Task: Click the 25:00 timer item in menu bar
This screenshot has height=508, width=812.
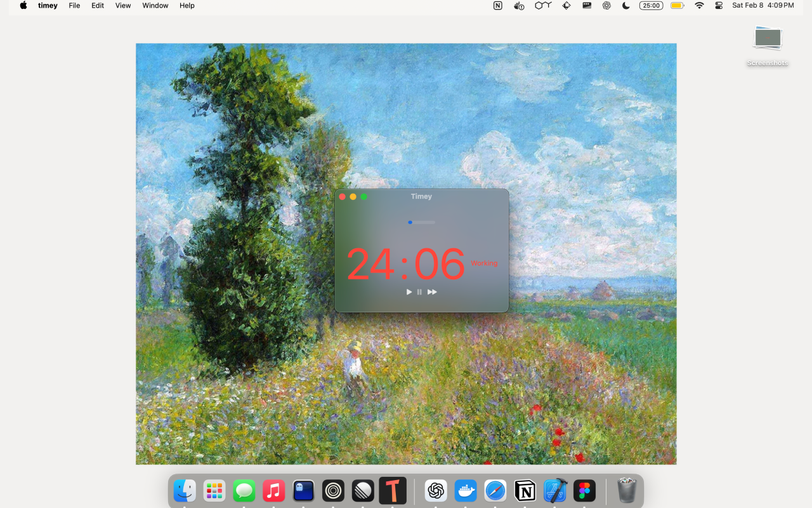Action: tap(651, 6)
